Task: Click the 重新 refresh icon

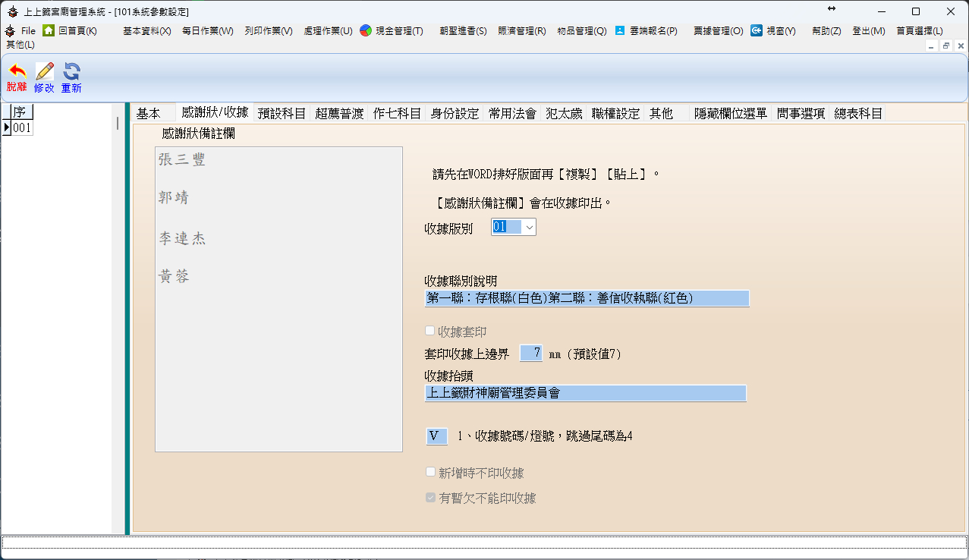Action: tap(71, 72)
